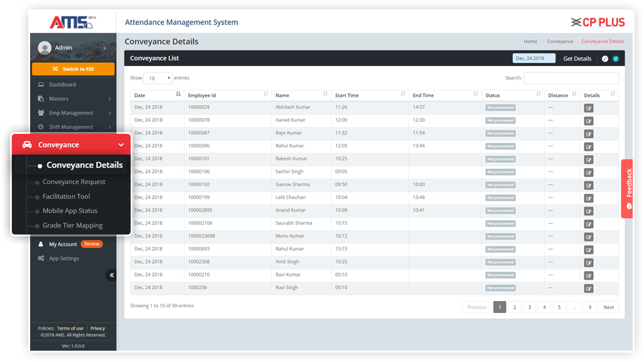Sort table by End Time column
Screen dimensions: 644x362
[445, 95]
